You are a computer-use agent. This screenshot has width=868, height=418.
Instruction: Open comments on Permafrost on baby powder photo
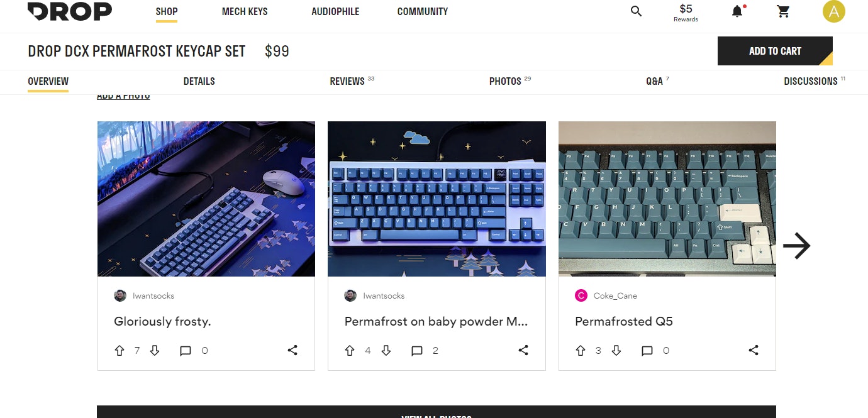[416, 351]
